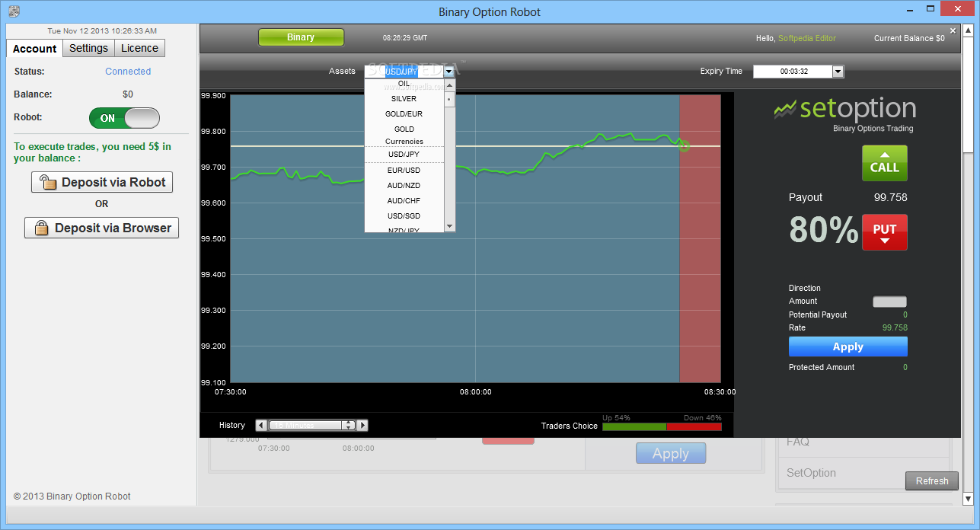Select EUR/USD from the asset list
The image size is (980, 530).
pyautogui.click(x=404, y=171)
